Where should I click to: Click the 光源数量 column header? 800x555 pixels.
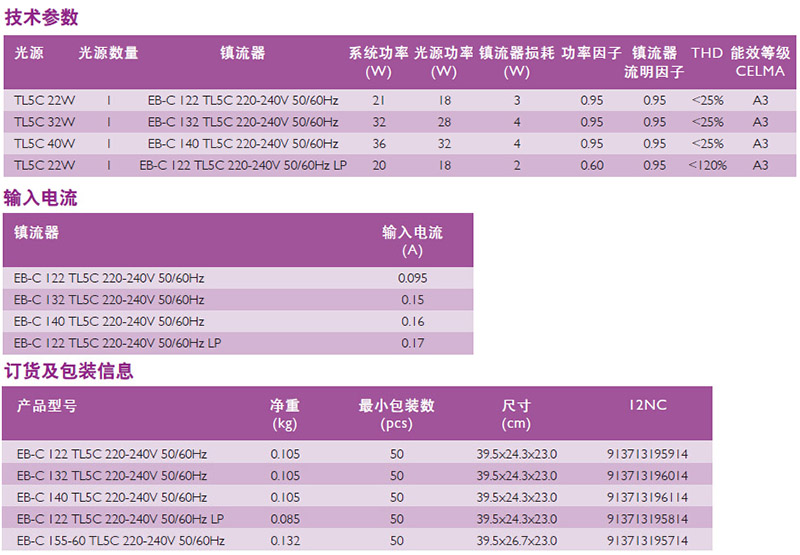point(108,53)
